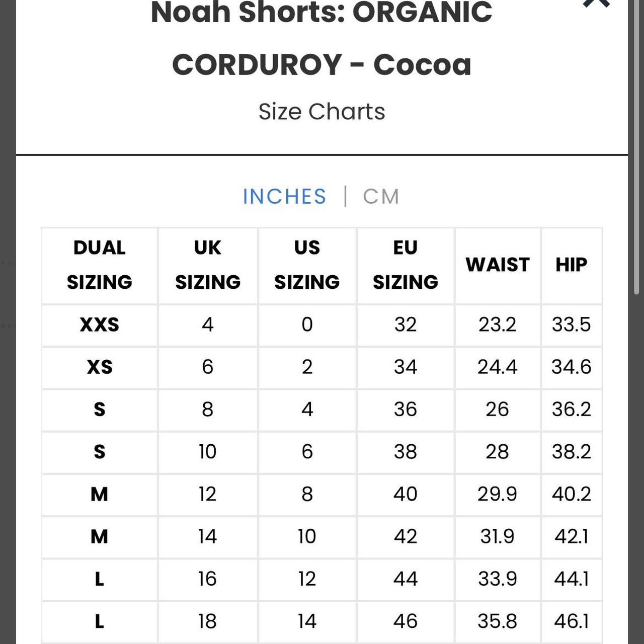Click the DUAL SIZING column header

tap(100, 265)
